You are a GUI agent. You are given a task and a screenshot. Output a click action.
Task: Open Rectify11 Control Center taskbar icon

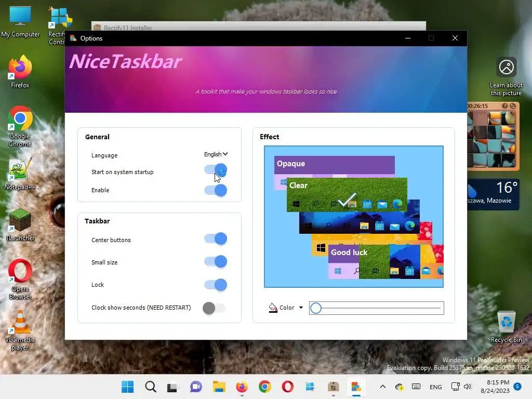[310, 387]
